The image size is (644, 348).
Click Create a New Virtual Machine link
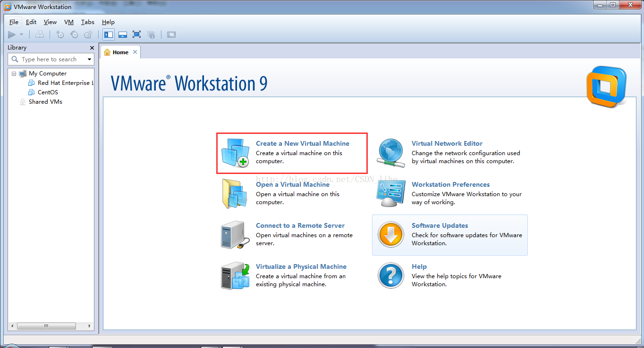[303, 143]
